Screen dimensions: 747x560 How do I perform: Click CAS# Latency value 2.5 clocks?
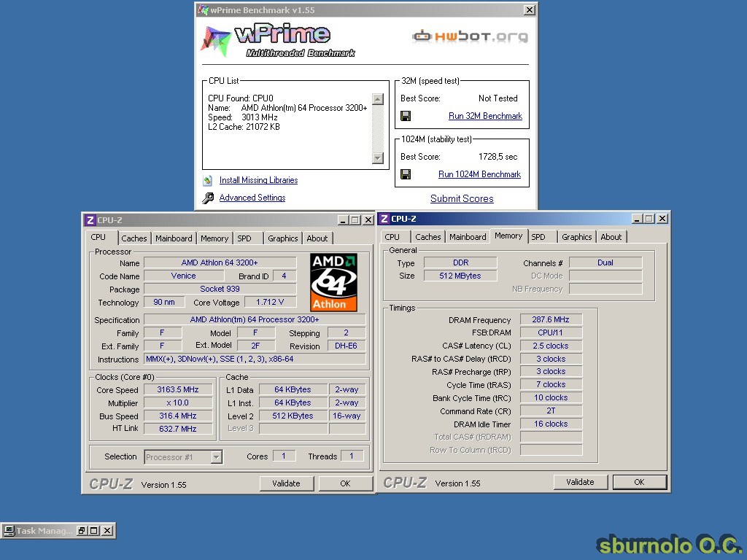[551, 346]
